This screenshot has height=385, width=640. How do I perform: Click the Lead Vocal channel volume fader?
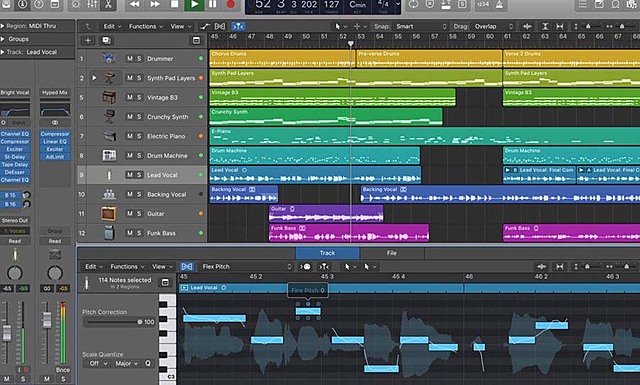(7, 333)
